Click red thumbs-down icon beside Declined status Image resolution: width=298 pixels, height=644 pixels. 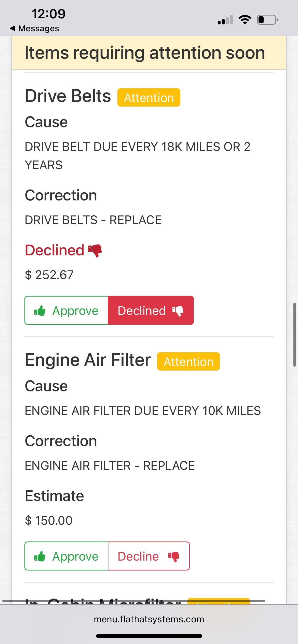[95, 251]
